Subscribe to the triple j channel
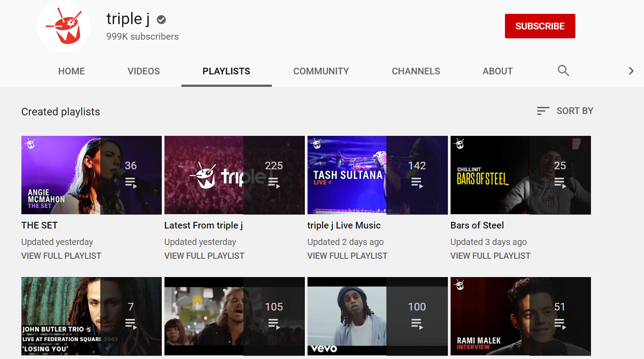The height and width of the screenshot is (359, 644). (x=540, y=26)
